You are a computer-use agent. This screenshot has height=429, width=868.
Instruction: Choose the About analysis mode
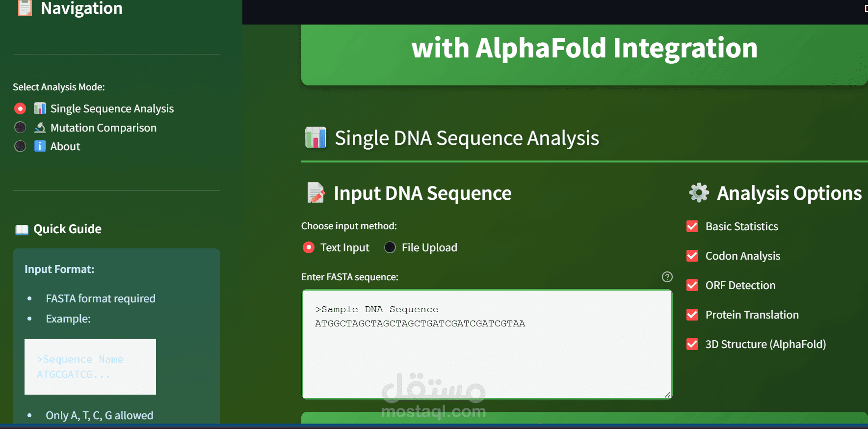pos(20,146)
